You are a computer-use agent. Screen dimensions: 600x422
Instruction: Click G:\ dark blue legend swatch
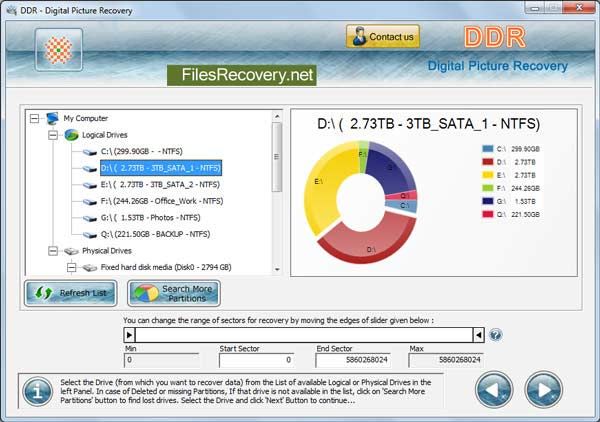[x=488, y=201]
